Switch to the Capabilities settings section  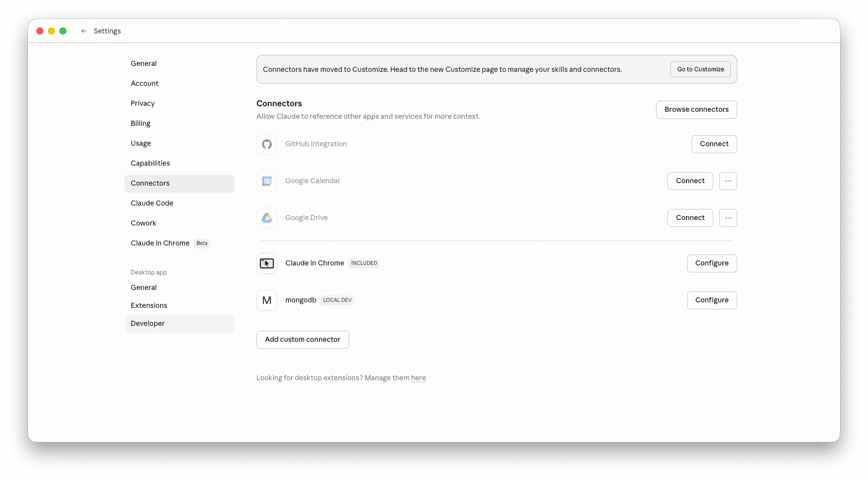click(150, 163)
